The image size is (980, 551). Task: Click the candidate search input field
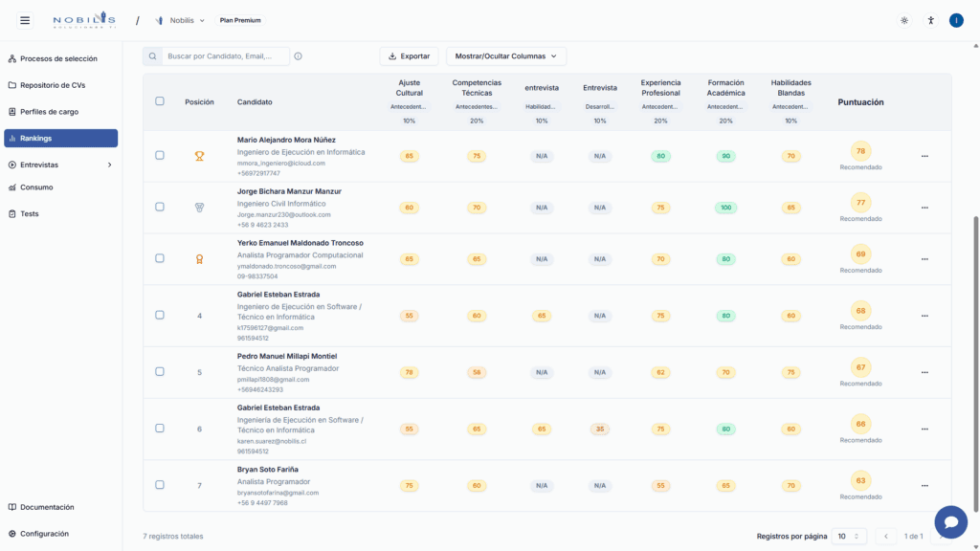(226, 56)
